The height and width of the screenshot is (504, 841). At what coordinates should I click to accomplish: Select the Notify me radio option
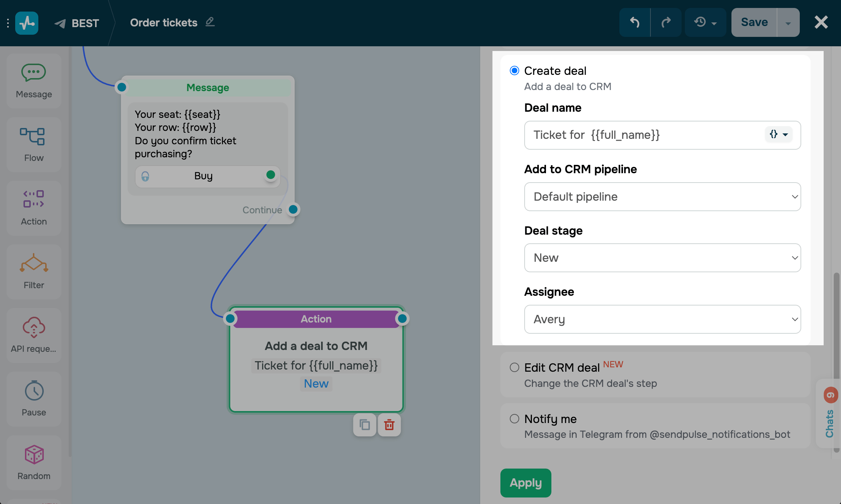514,419
